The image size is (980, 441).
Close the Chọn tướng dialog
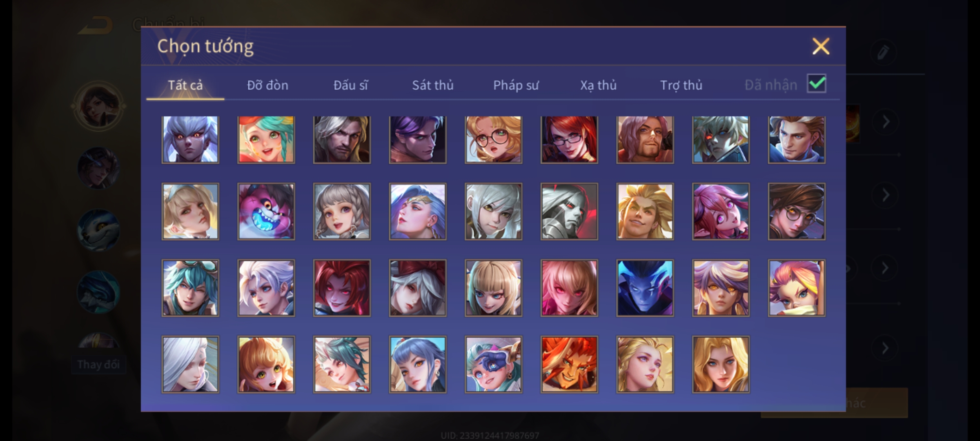tap(821, 46)
